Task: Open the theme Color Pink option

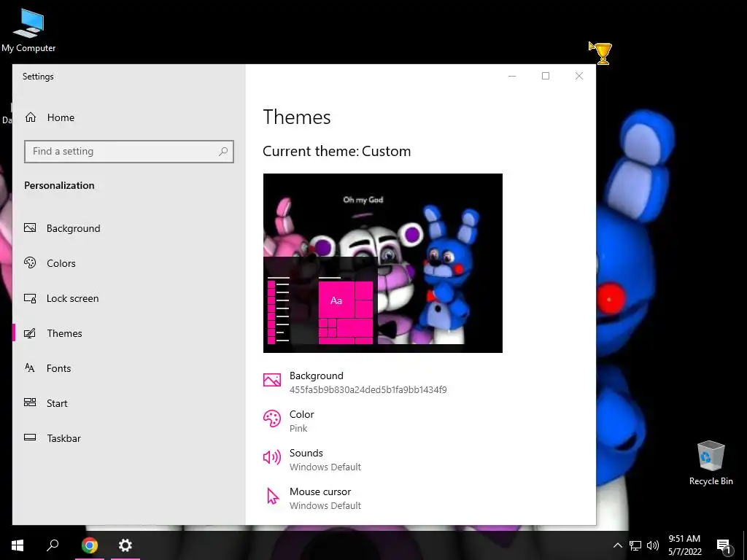Action: (289, 421)
